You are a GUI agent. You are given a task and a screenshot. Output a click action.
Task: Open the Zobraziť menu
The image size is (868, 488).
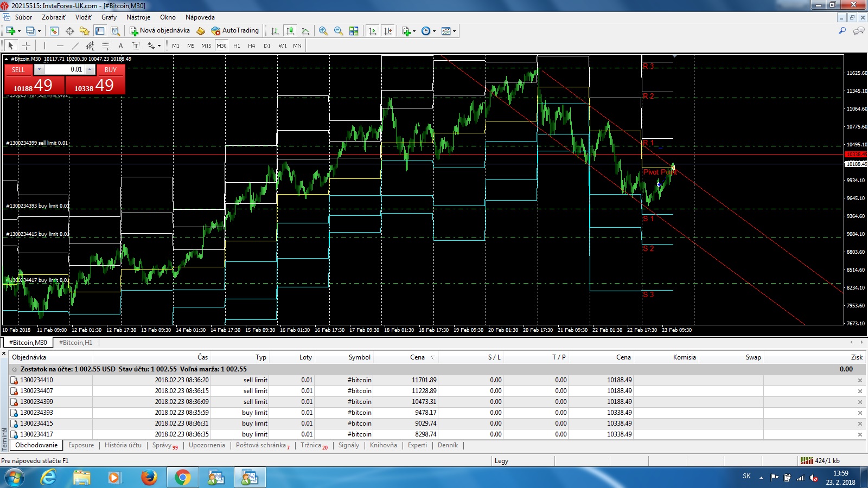(x=54, y=17)
